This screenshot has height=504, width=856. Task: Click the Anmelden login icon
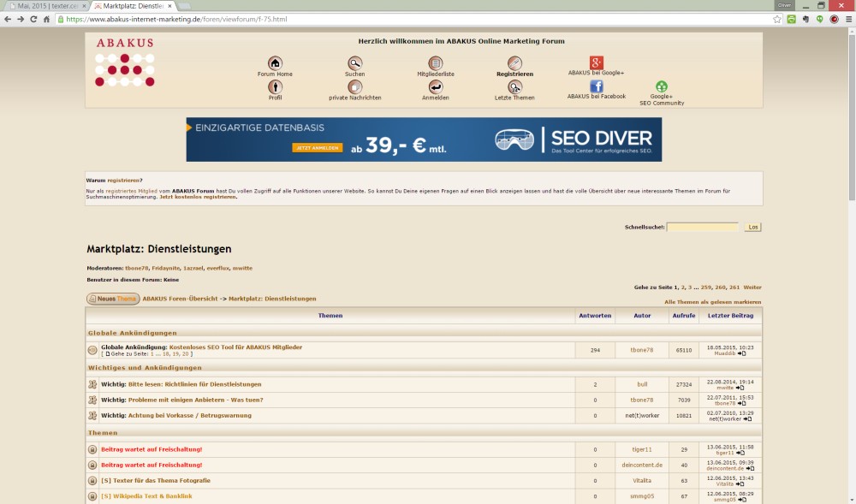(x=436, y=86)
